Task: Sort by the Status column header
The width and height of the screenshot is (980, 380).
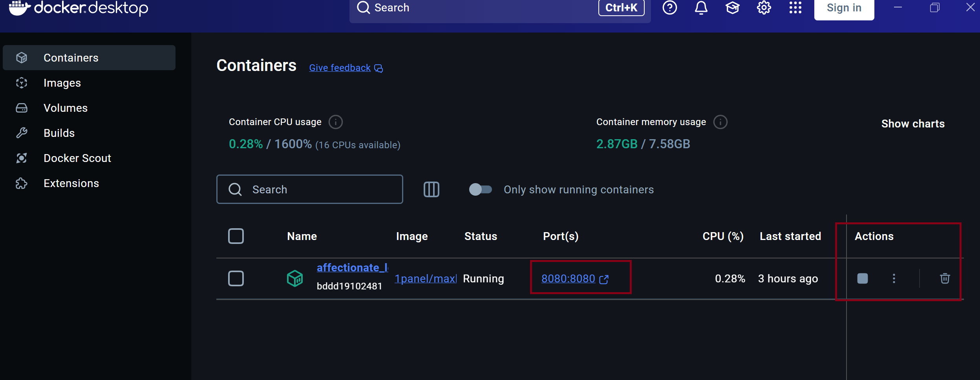Action: click(x=481, y=236)
